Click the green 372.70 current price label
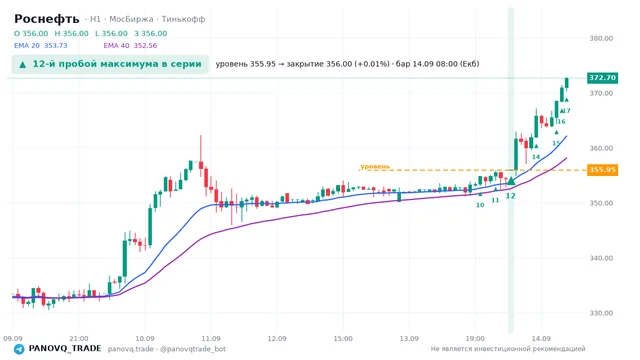 [602, 78]
